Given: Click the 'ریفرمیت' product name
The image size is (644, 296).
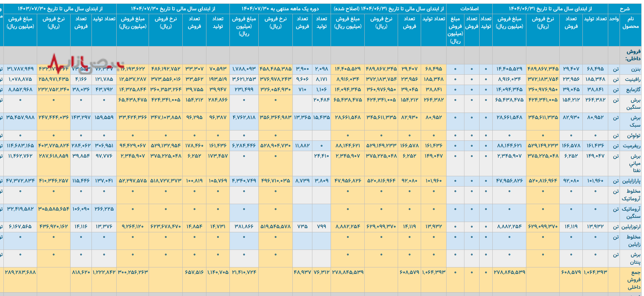Looking at the screenshot, I should tap(632, 146).
